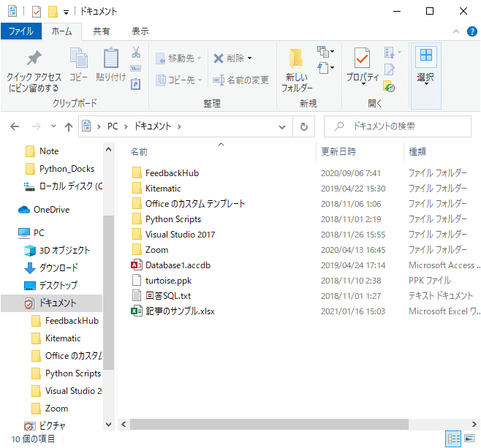This screenshot has height=448, width=481.
Task: Click the Properties quick access toolbar icon
Action: point(37,12)
